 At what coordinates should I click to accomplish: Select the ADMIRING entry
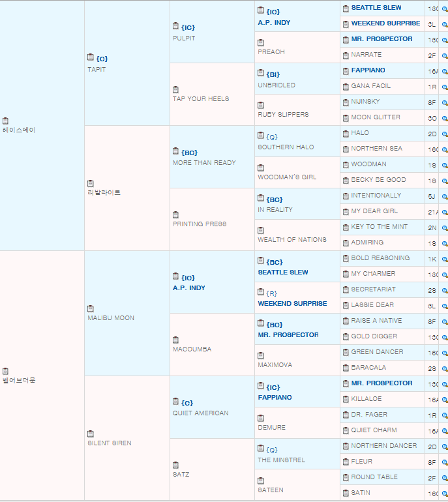coord(367,243)
